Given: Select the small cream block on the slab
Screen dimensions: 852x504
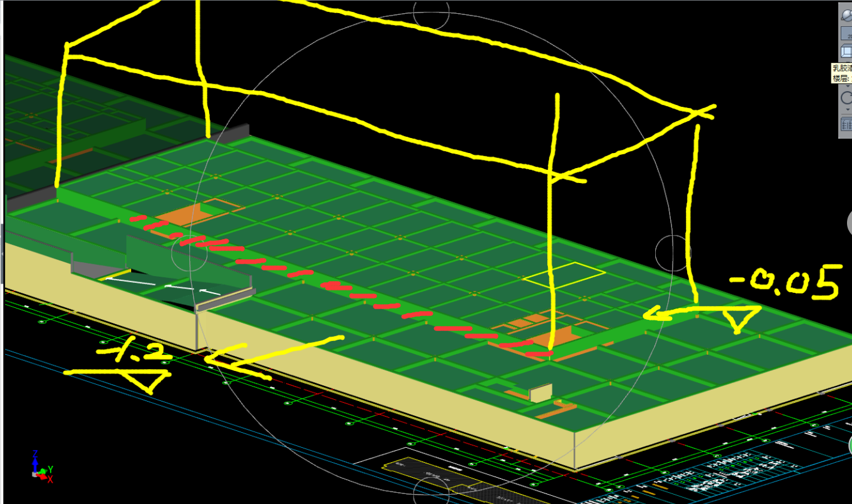Looking at the screenshot, I should (x=541, y=392).
